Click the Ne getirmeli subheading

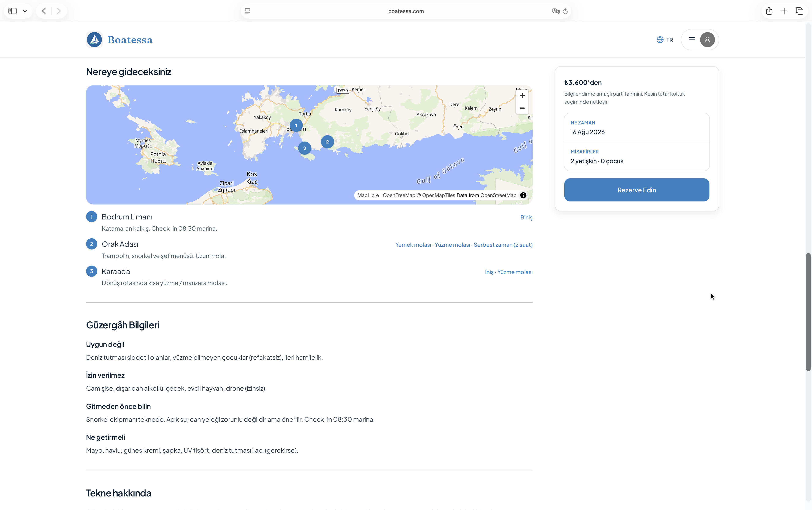point(106,437)
